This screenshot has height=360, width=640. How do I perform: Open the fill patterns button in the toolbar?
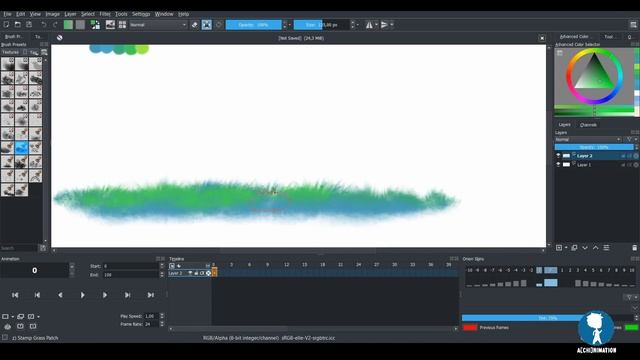[80, 25]
